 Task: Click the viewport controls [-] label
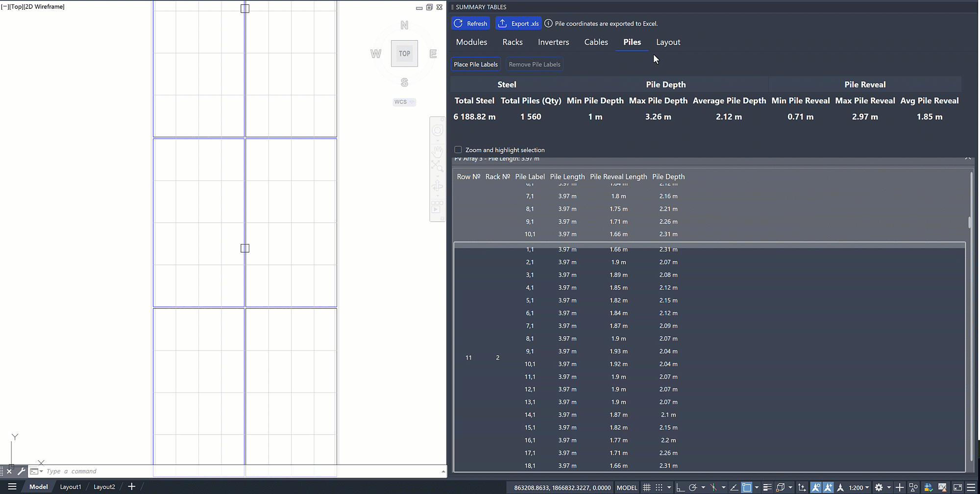tap(5, 7)
